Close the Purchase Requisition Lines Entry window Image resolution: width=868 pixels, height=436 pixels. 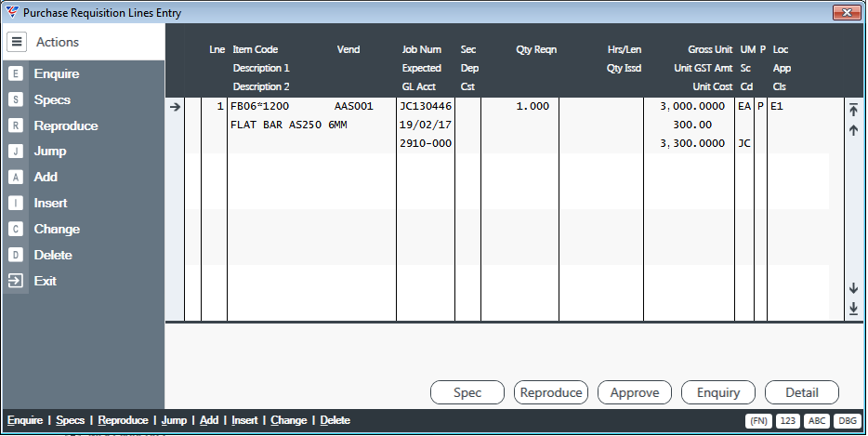click(x=847, y=12)
